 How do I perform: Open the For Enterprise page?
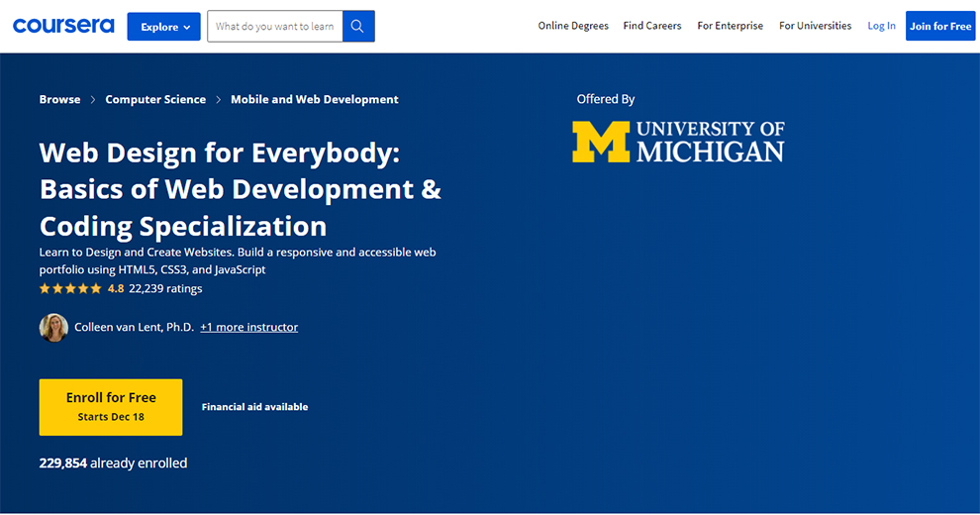click(x=730, y=26)
